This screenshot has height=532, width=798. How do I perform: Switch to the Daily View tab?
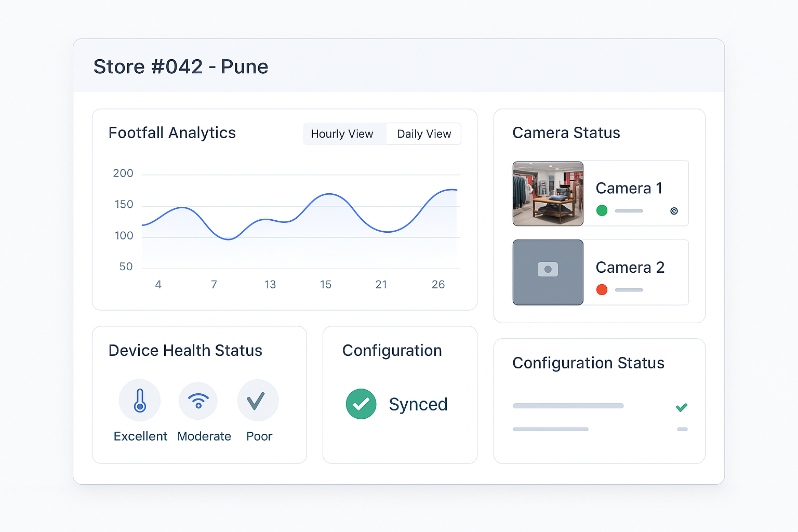424,134
